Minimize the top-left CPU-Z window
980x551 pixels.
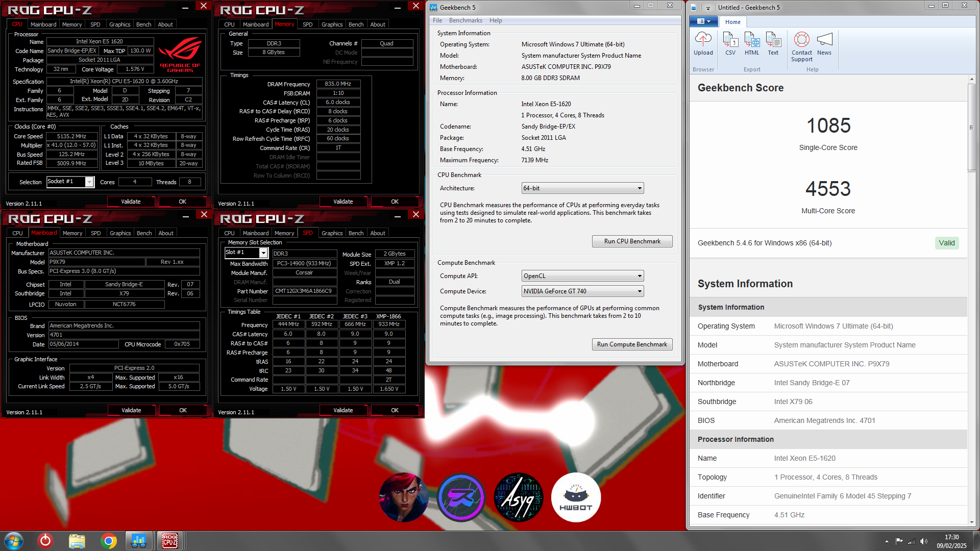(x=185, y=8)
